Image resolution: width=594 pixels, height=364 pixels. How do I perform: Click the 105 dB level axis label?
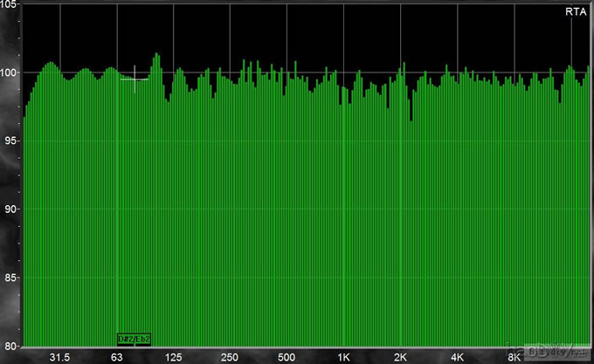pyautogui.click(x=10, y=5)
